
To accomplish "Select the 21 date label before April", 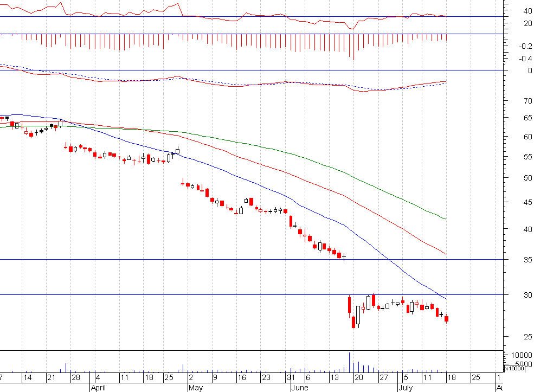I will pyautogui.click(x=52, y=377).
